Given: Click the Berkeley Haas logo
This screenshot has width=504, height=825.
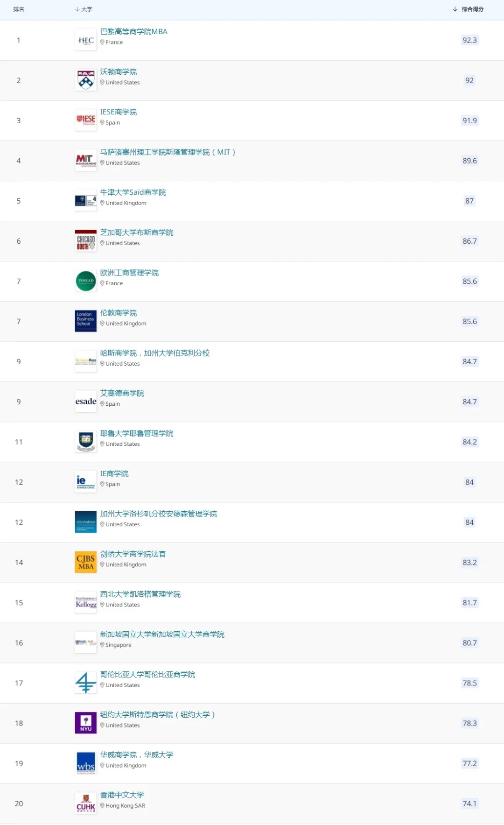Looking at the screenshot, I should click(x=86, y=361).
